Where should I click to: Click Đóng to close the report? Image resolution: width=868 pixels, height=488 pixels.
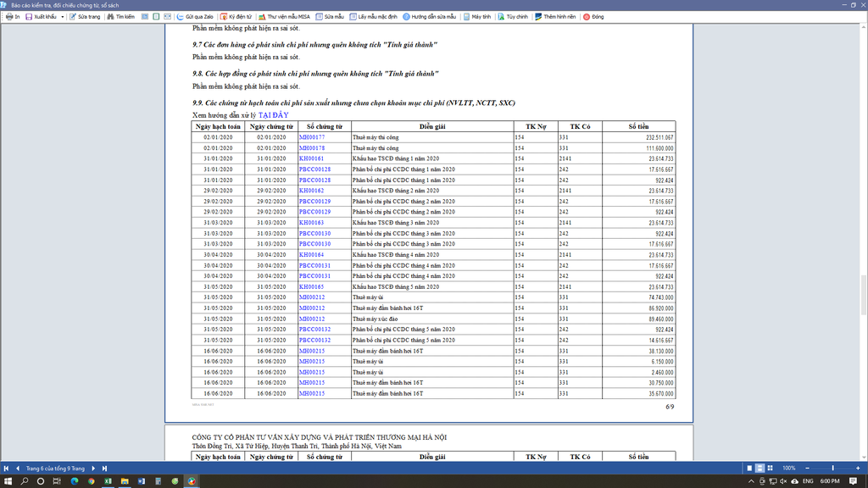[593, 17]
